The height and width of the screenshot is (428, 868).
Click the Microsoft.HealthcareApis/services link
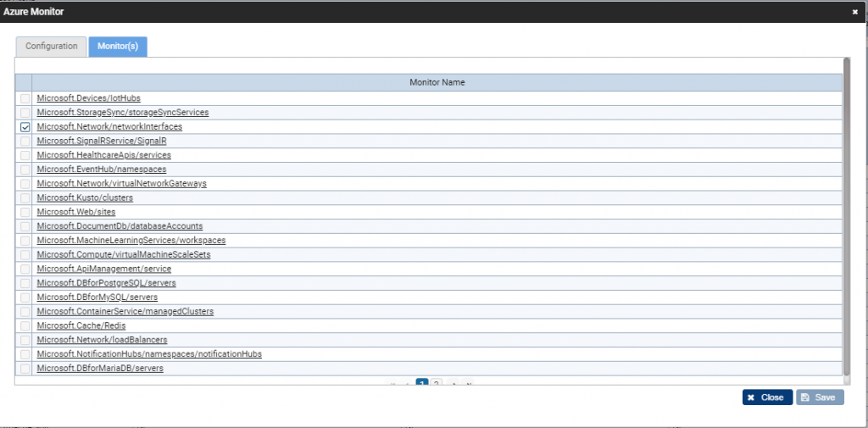click(104, 155)
